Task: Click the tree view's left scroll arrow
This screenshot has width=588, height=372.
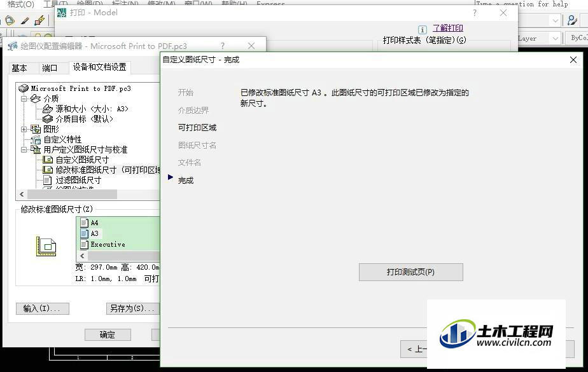Action: (22, 195)
